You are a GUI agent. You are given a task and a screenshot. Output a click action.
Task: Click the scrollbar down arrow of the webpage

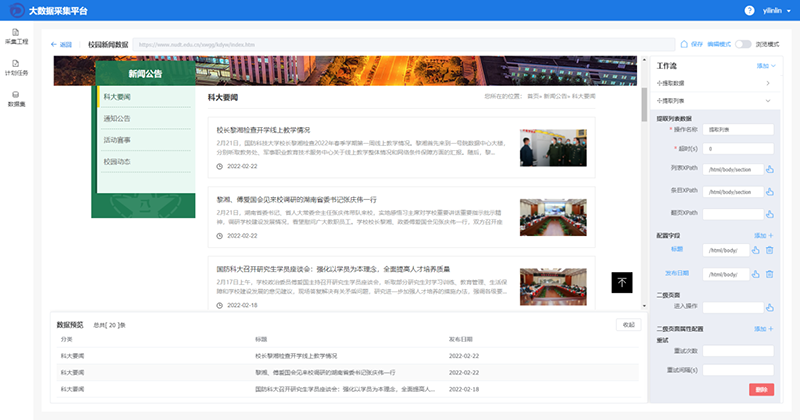[x=644, y=306]
